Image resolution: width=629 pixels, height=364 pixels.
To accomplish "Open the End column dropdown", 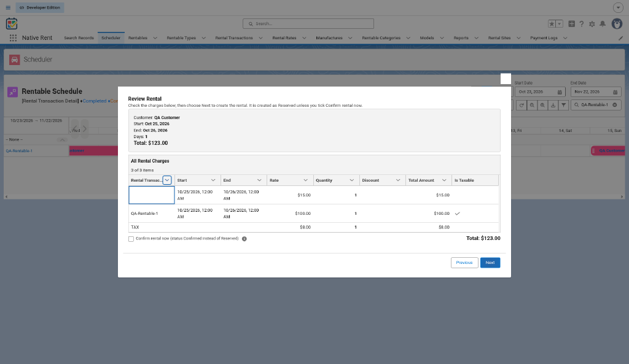I will 259,180.
